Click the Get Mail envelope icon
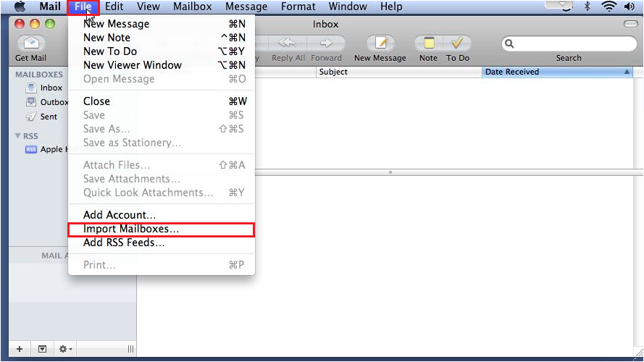644x362 pixels. click(31, 43)
